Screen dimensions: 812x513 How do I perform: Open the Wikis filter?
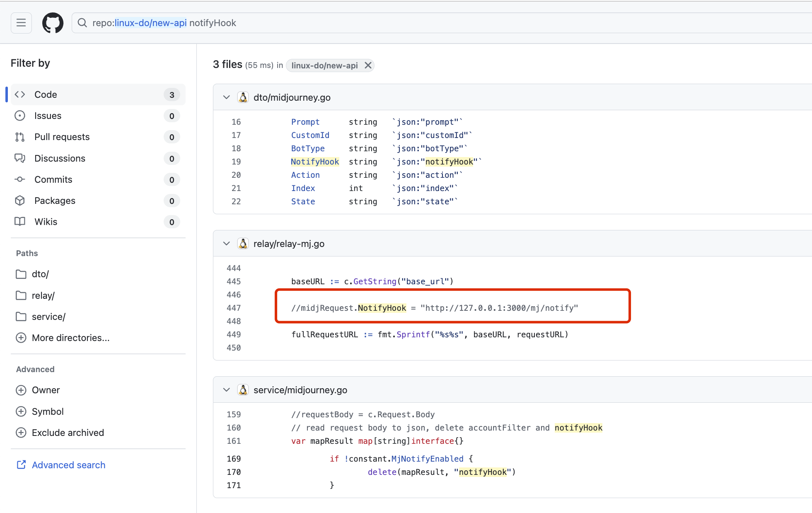tap(96, 222)
